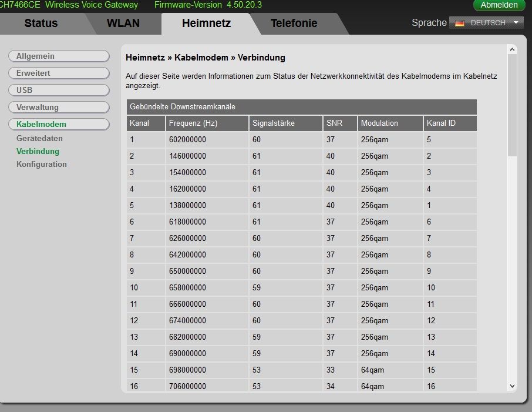The width and height of the screenshot is (532, 412).
Task: Open the Gerätedaten submenu link
Action: 39,138
